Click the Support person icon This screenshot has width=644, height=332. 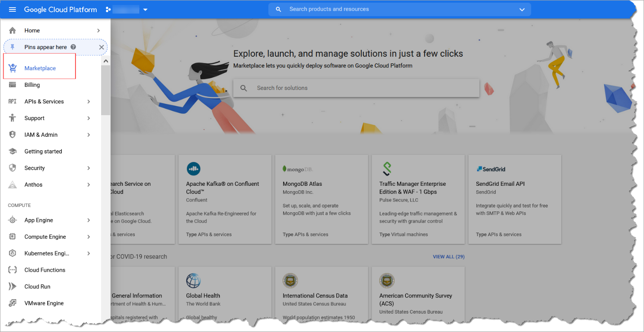click(13, 118)
